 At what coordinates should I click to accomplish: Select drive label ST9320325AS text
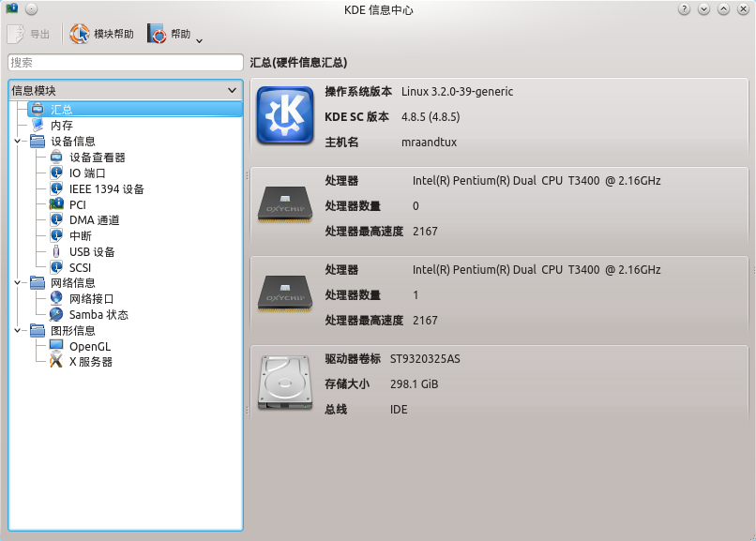pyautogui.click(x=425, y=359)
